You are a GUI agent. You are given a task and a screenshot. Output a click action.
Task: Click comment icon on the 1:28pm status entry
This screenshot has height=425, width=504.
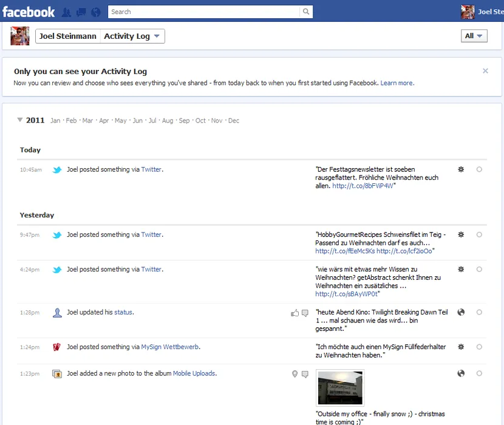click(x=305, y=313)
